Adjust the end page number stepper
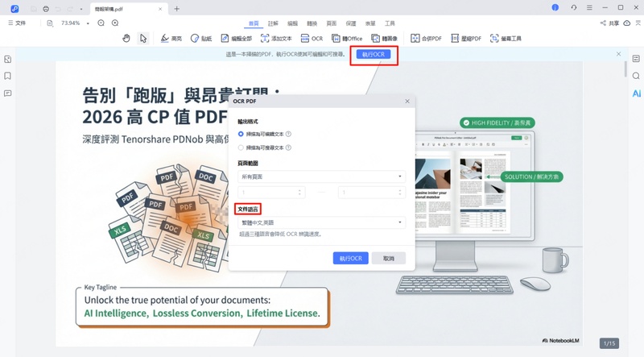 tap(399, 192)
